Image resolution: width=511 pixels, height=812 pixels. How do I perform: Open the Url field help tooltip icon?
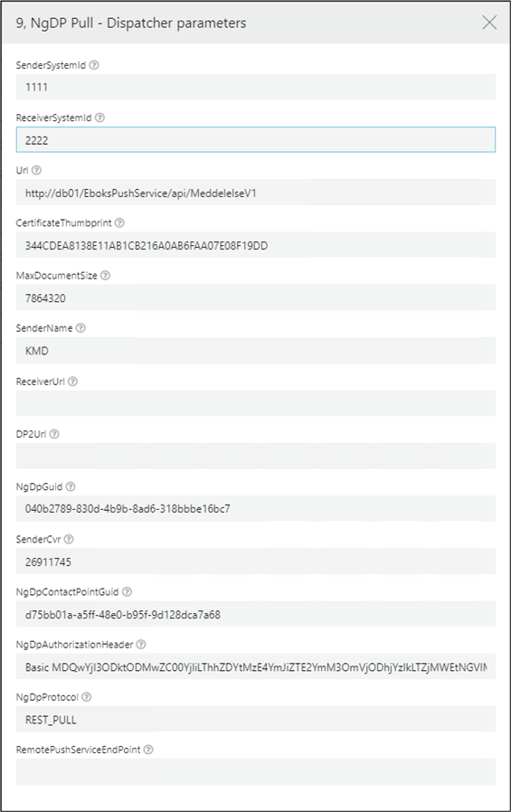(36, 170)
